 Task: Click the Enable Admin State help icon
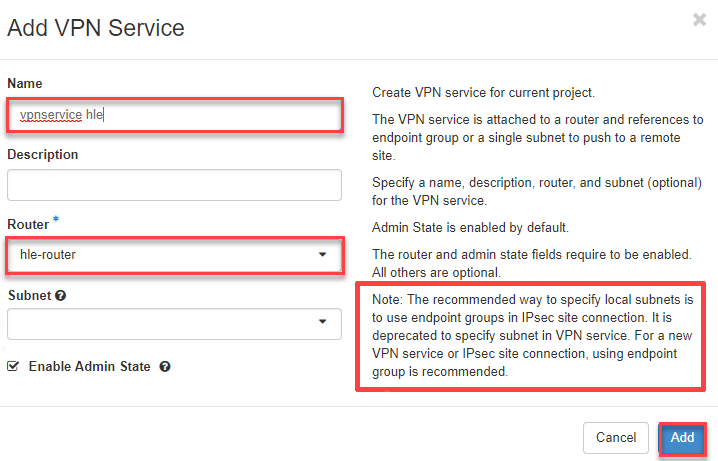pos(165,367)
